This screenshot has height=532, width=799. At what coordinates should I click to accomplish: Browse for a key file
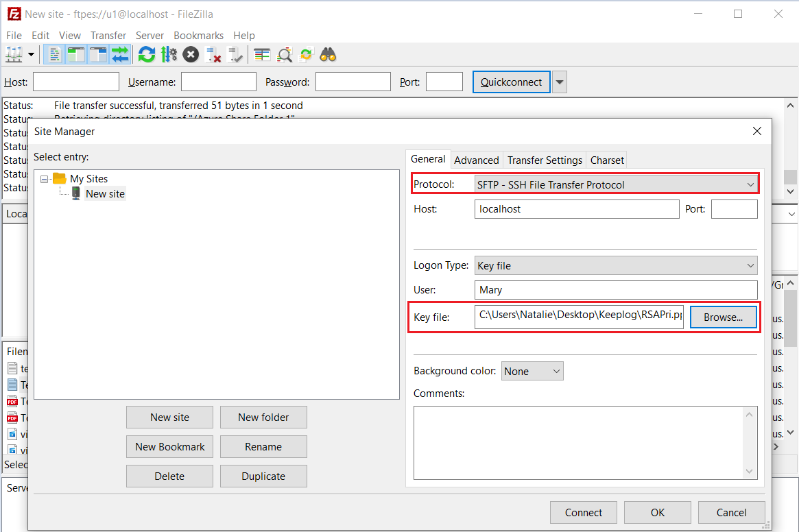pos(723,317)
